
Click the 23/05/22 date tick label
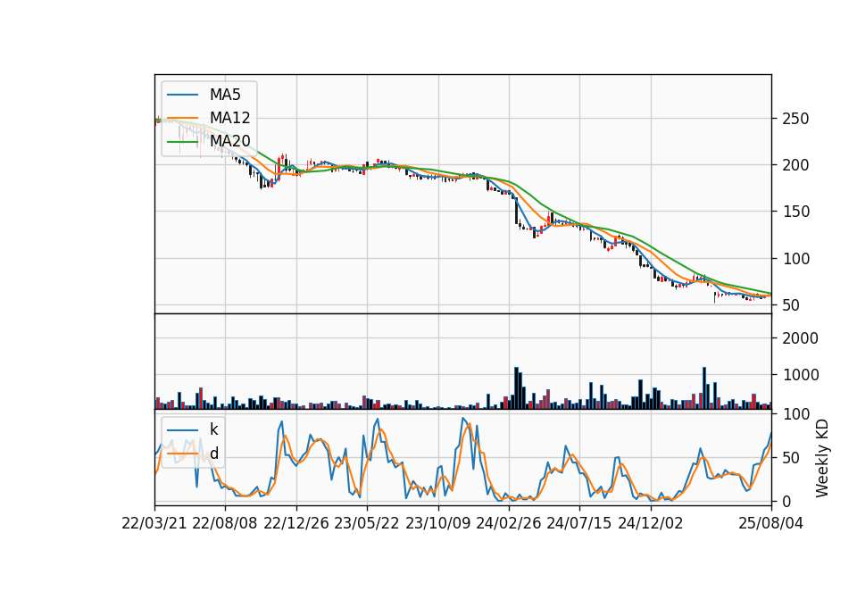[x=367, y=523]
